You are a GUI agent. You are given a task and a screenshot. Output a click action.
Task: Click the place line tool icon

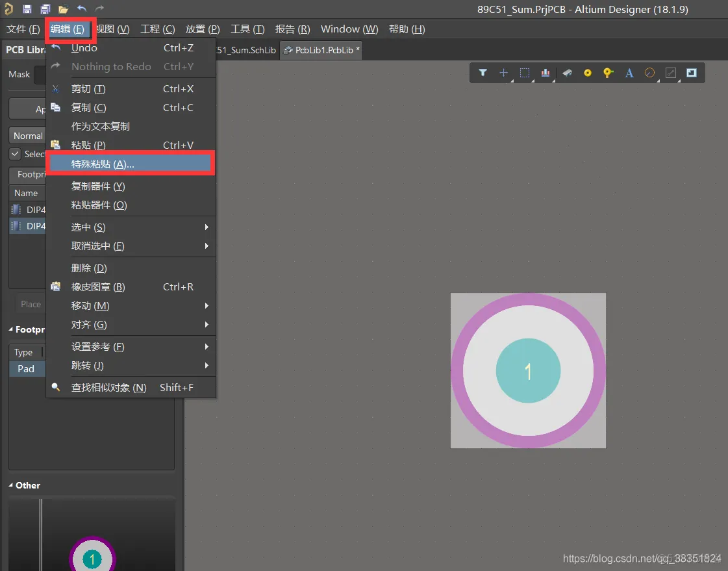671,72
